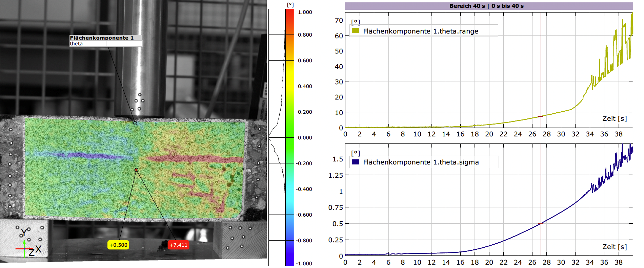The width and height of the screenshot is (644, 268).
Task: Click the red time marker in range chart
Action: click(541, 70)
